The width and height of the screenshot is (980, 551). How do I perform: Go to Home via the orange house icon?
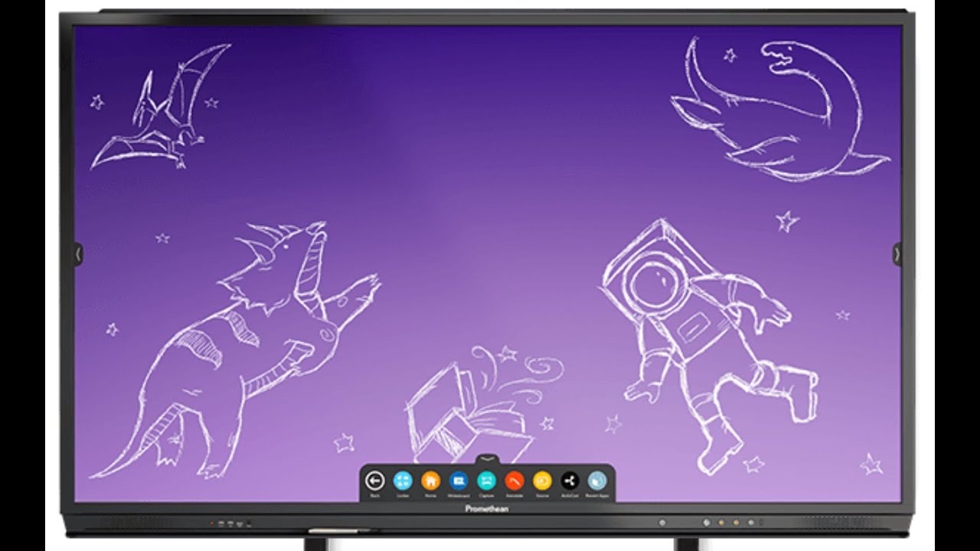(430, 481)
